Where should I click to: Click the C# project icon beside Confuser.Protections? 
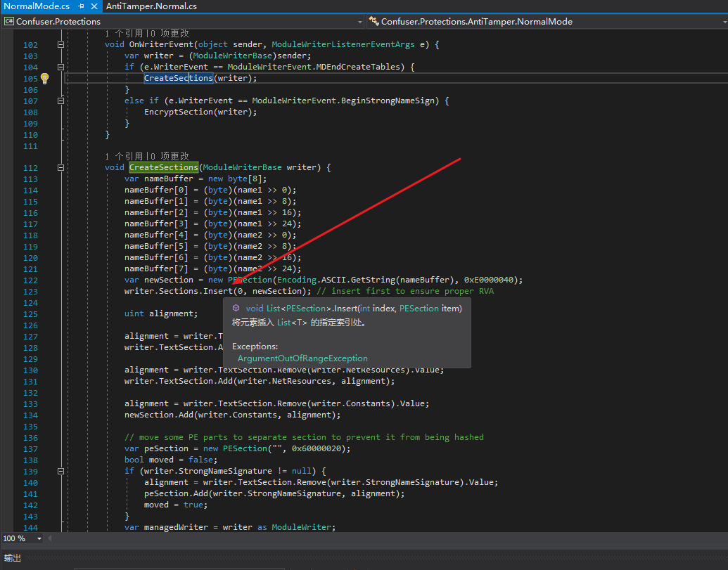click(x=8, y=22)
